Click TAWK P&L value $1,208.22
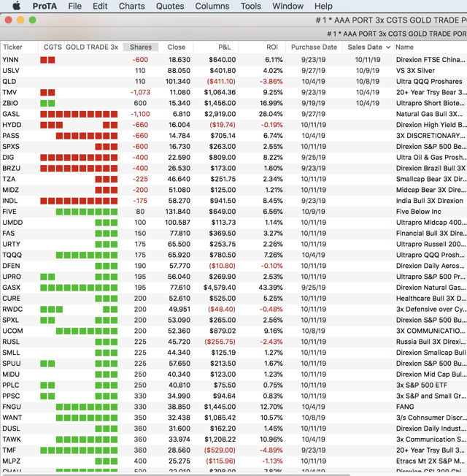 (x=220, y=439)
